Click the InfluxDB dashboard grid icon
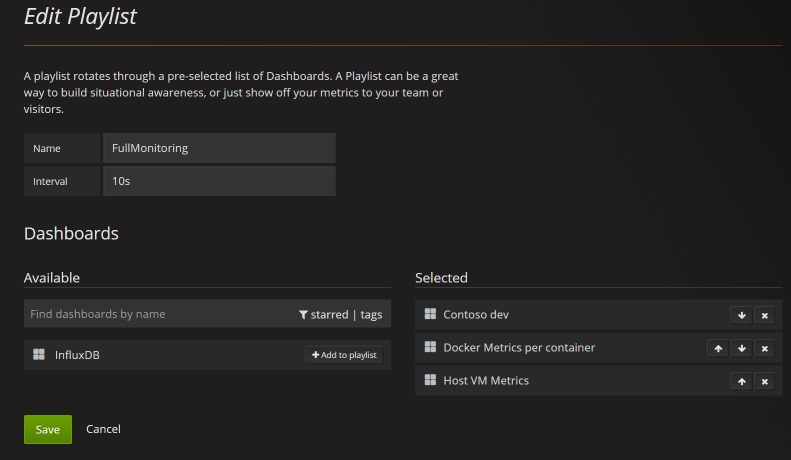 39,354
